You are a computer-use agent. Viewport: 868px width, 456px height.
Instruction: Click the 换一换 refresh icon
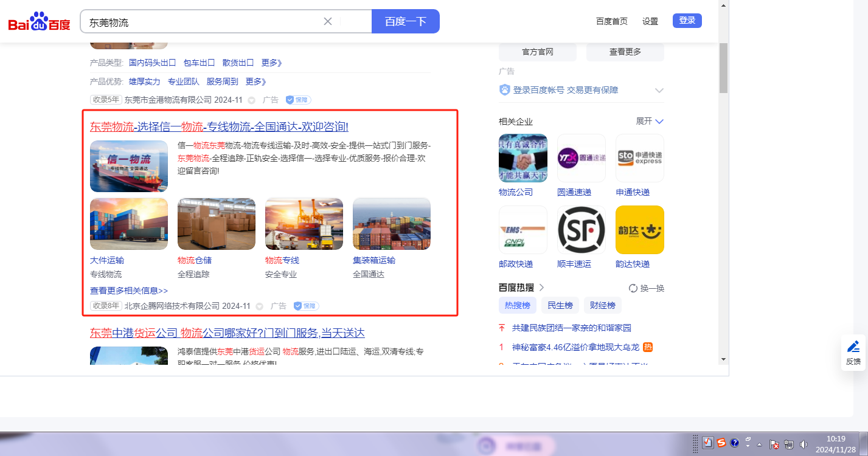633,288
